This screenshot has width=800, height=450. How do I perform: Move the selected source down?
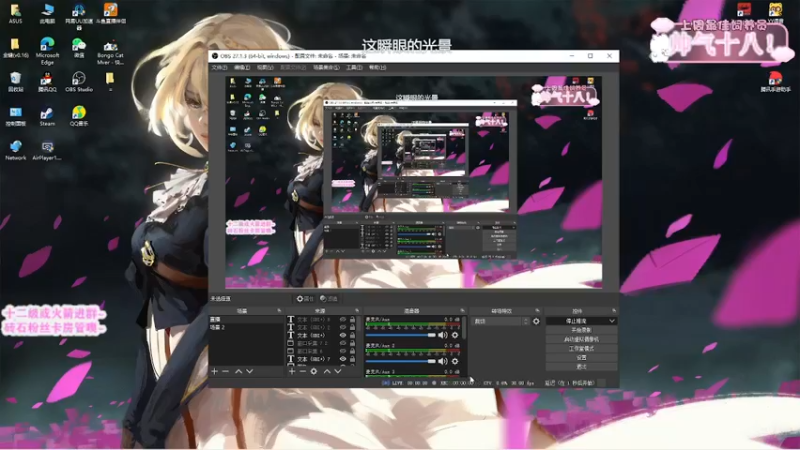coord(338,371)
